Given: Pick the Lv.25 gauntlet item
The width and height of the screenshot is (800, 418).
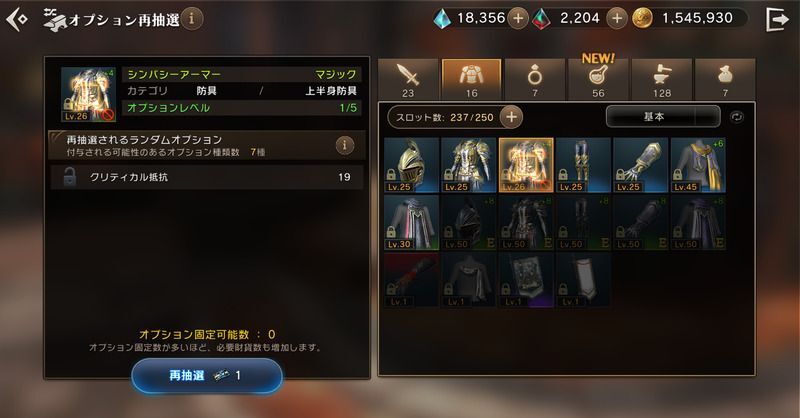Looking at the screenshot, I should 641,165.
